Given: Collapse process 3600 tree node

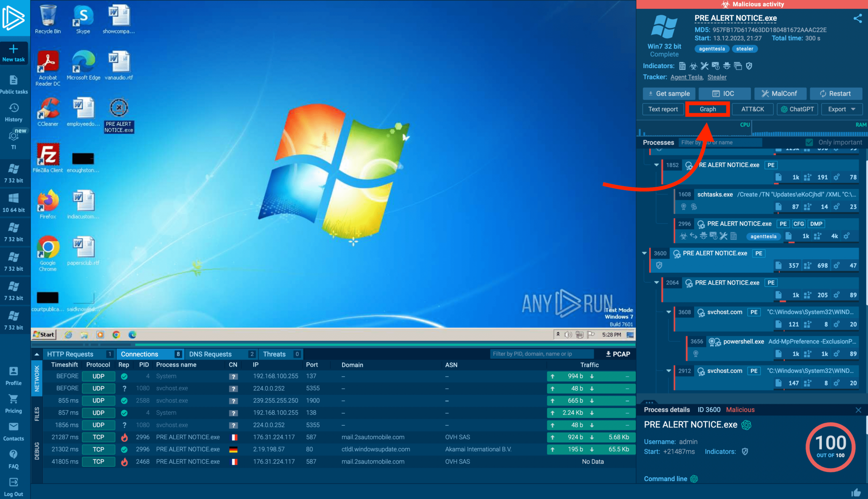Looking at the screenshot, I should pos(644,253).
